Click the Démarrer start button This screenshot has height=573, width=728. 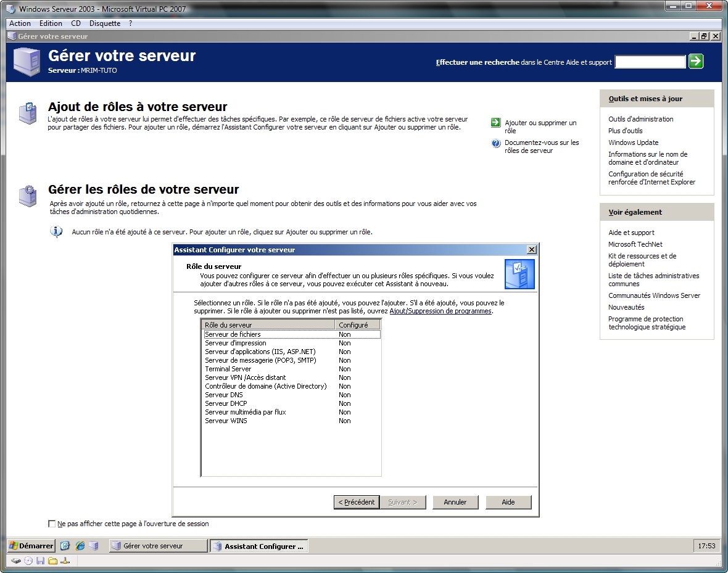click(x=31, y=546)
